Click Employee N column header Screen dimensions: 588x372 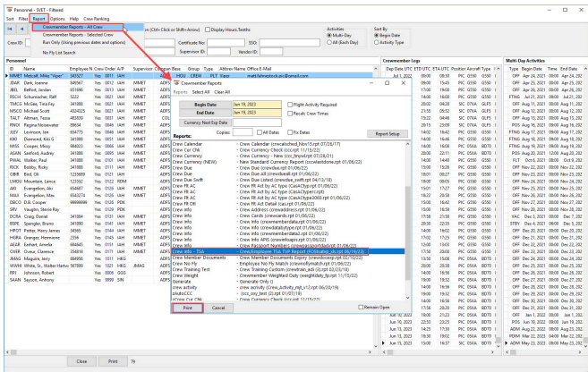point(81,69)
